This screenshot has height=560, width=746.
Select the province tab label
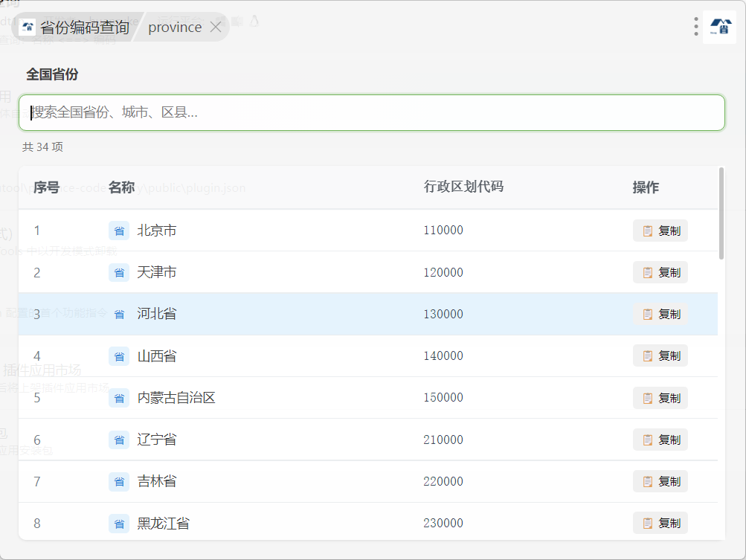click(175, 28)
